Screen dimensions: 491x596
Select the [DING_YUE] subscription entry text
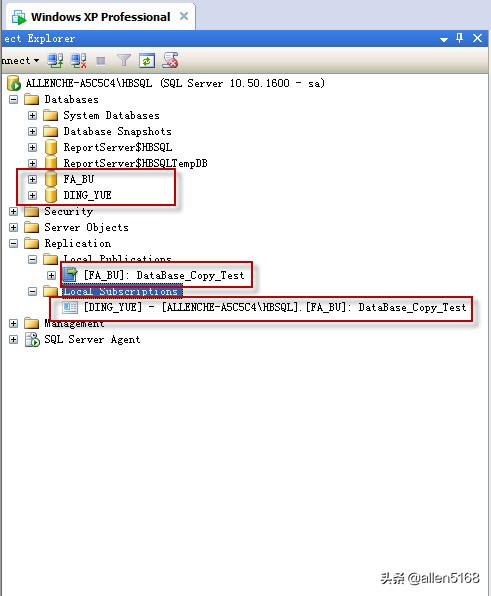(x=275, y=307)
